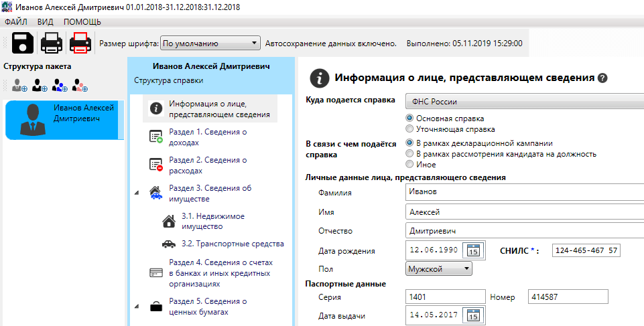Add child with the pink figure icon
Viewport: 644px width, 326px height.
click(x=80, y=85)
